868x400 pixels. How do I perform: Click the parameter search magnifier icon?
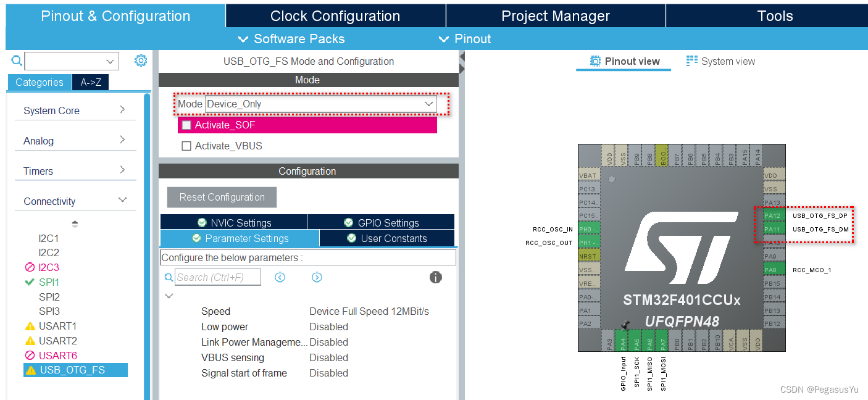[x=169, y=278]
